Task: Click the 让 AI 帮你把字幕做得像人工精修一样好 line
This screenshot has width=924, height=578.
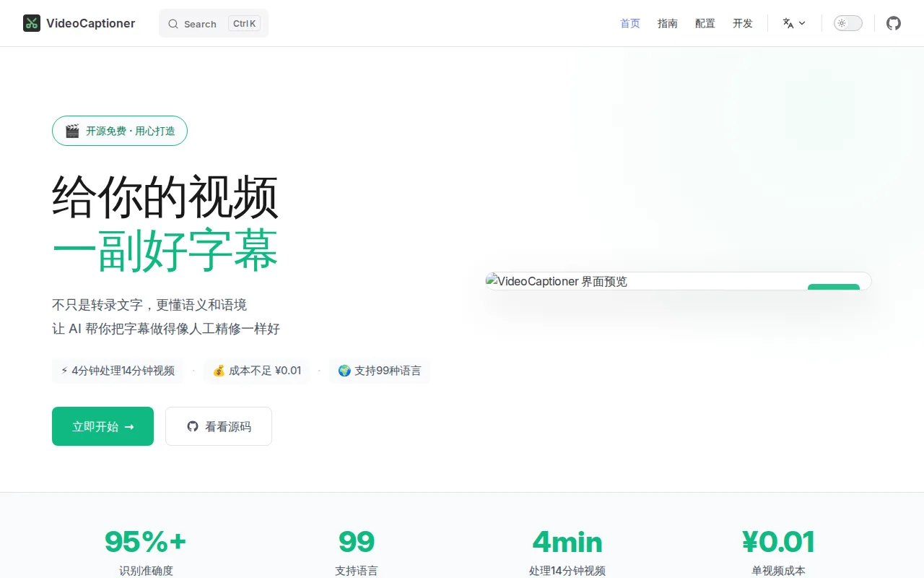Action: coord(166,329)
